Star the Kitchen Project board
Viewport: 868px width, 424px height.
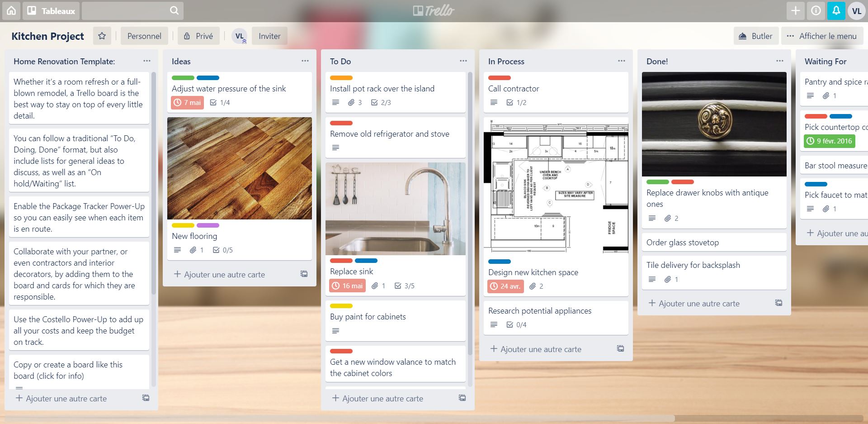tap(102, 36)
